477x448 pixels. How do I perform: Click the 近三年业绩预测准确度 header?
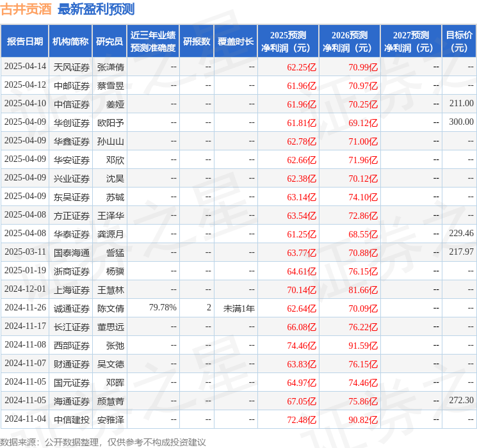pos(153,41)
